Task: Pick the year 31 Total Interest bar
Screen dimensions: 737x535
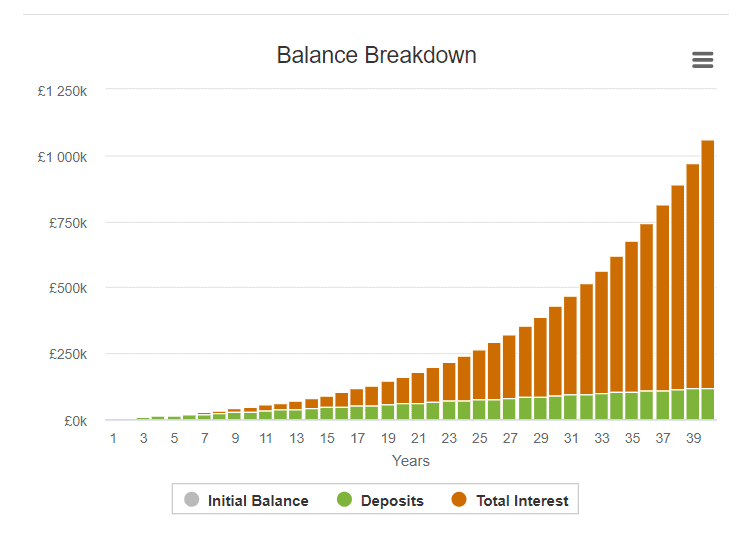Action: point(571,345)
